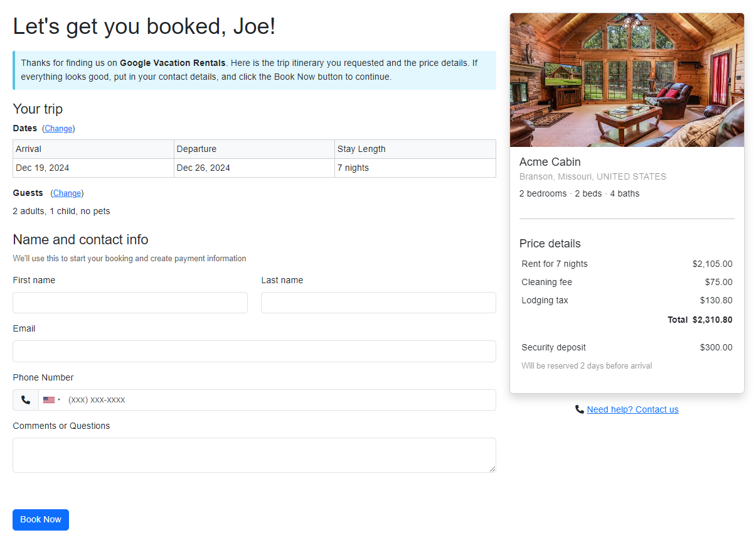
Task: Click the Acme Cabin title
Action: [x=550, y=161]
